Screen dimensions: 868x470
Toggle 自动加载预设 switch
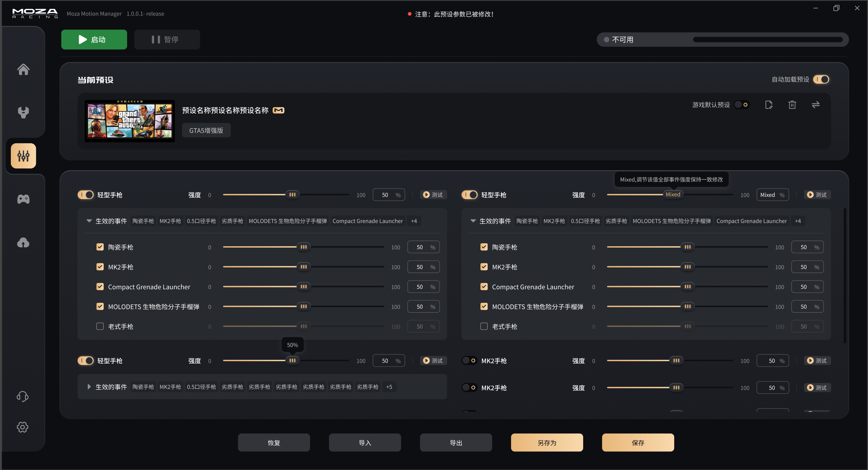(x=821, y=80)
